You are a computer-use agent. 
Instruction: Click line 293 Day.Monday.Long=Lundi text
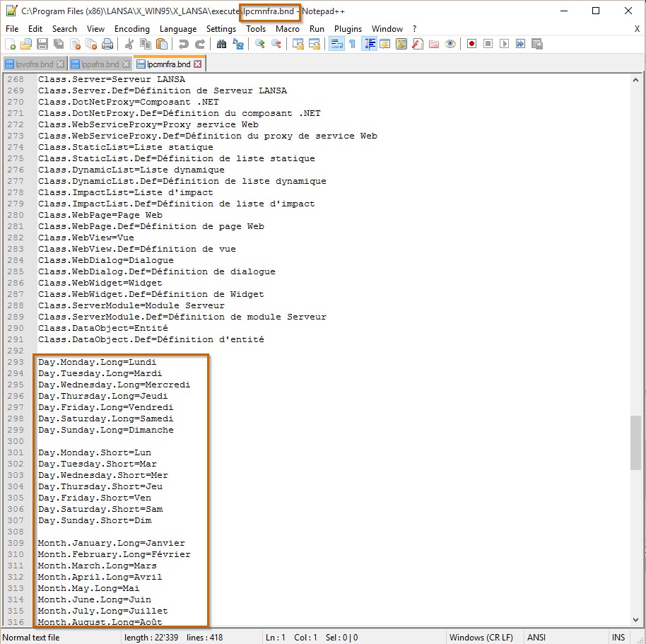(97, 362)
